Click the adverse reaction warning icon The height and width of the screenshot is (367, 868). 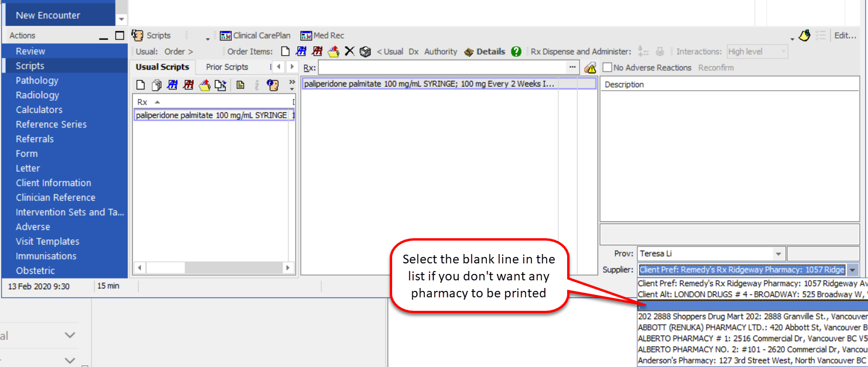[590, 68]
